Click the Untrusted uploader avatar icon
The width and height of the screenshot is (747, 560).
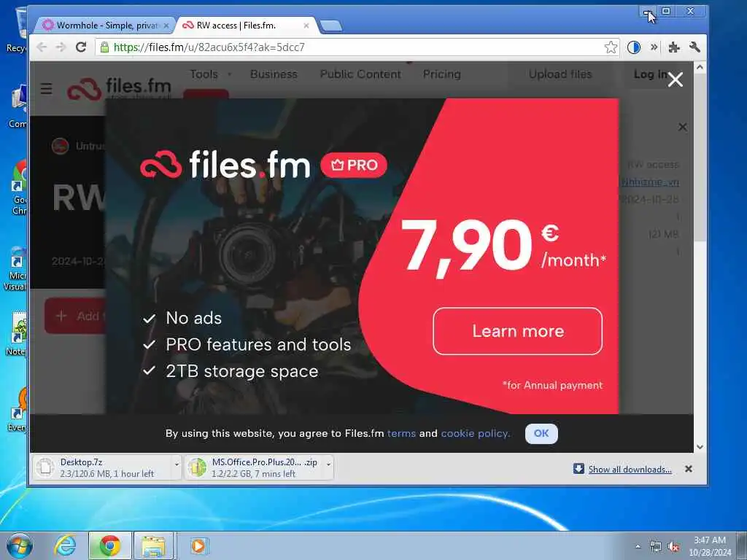tap(60, 146)
